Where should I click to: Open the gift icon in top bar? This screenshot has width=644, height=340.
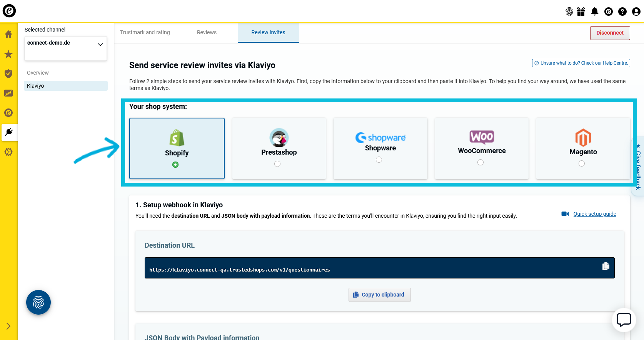[x=581, y=12]
